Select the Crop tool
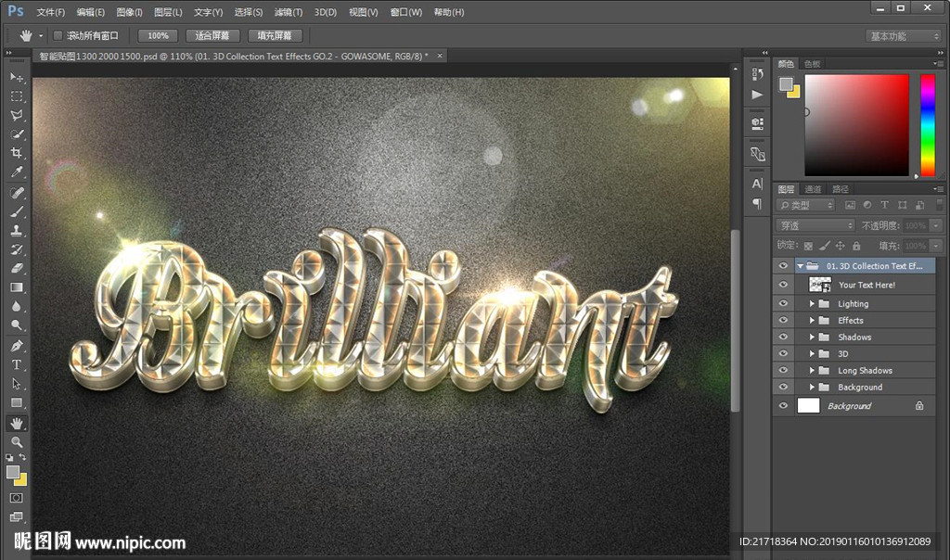950x560 pixels. (x=17, y=153)
